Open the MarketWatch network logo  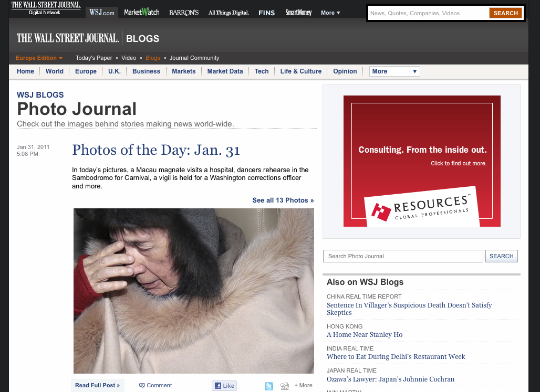pyautogui.click(x=141, y=13)
